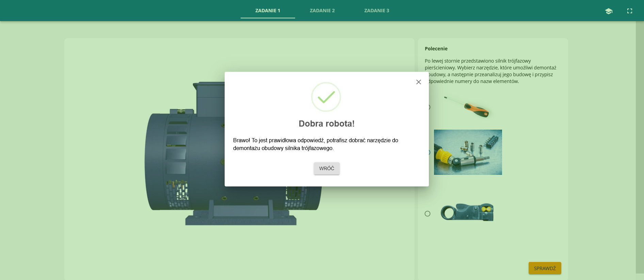Click the green checkmark success icon
The image size is (644, 280).
pos(326,97)
